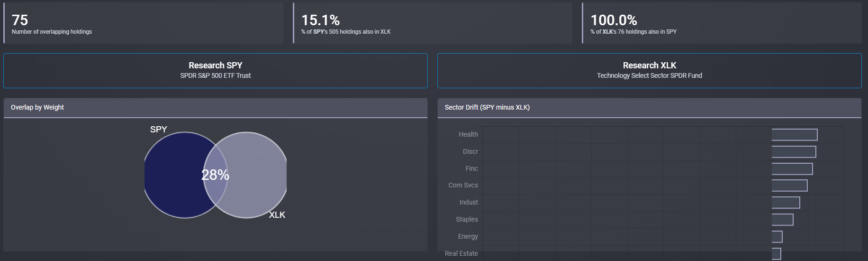Open the Research XLK button
Viewport: 868px width, 261px height.
click(649, 71)
